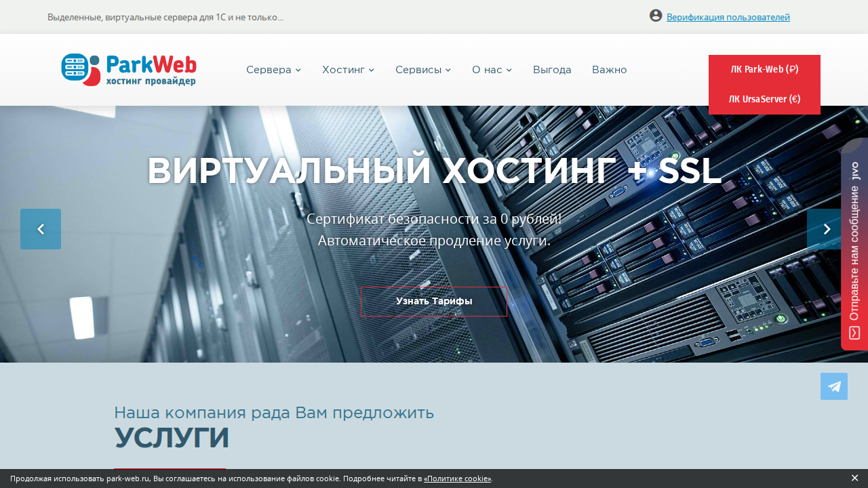Click ЛК UrsaServer (€) button
868x488 pixels.
tap(764, 99)
